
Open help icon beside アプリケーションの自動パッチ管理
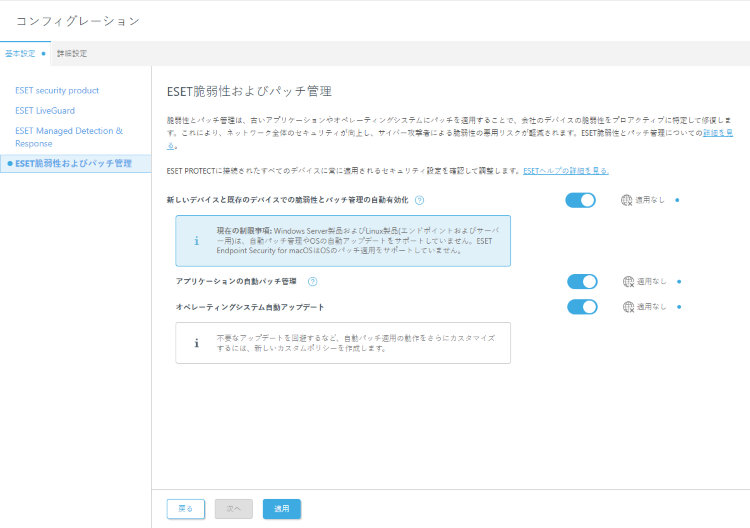312,282
